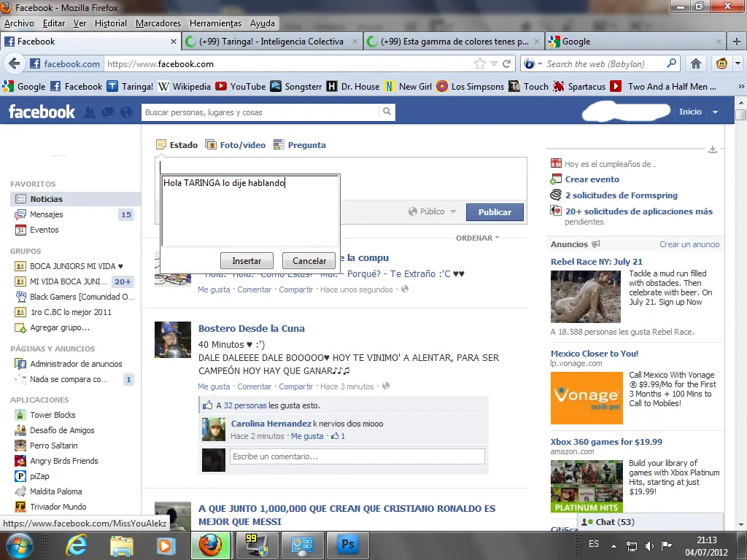Open notifications globe in Facebook header
Image resolution: width=747 pixels, height=560 pixels.
[125, 112]
